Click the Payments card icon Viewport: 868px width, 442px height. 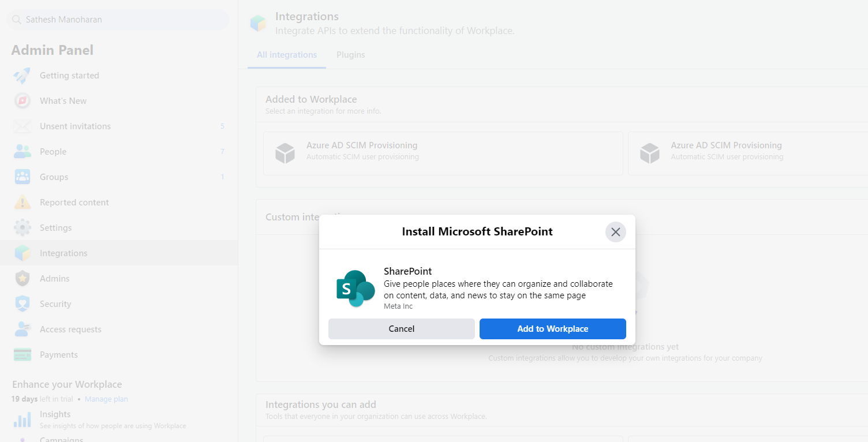(x=22, y=355)
